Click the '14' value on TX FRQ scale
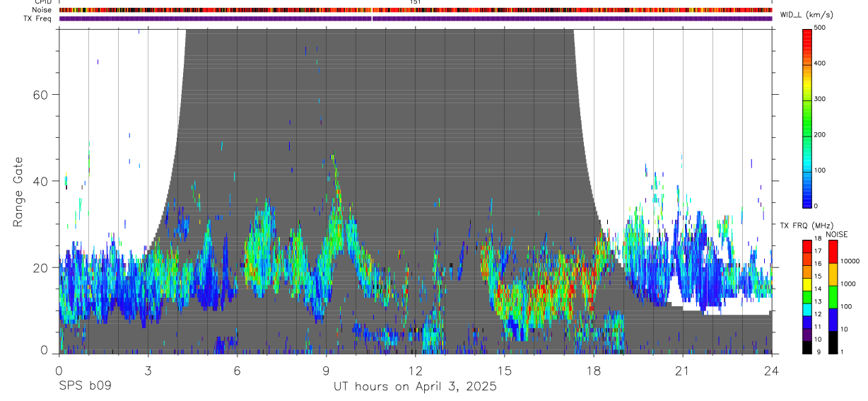The width and height of the screenshot is (868, 401). (x=819, y=289)
